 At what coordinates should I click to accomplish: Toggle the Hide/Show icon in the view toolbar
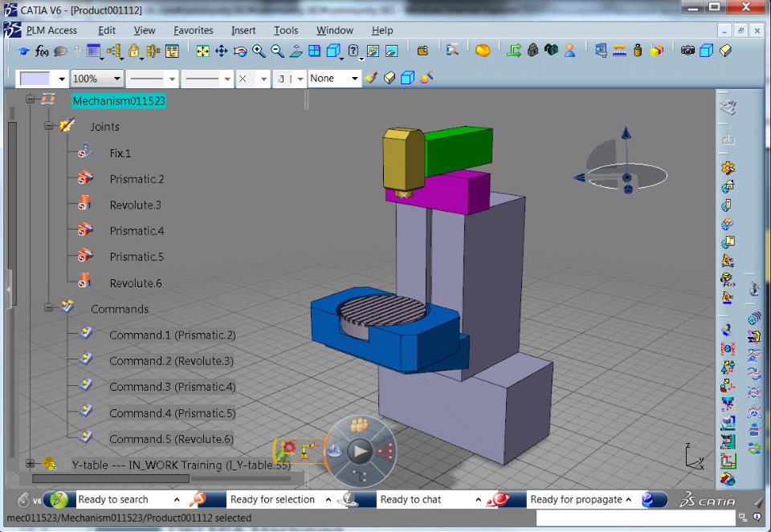pyautogui.click(x=373, y=51)
